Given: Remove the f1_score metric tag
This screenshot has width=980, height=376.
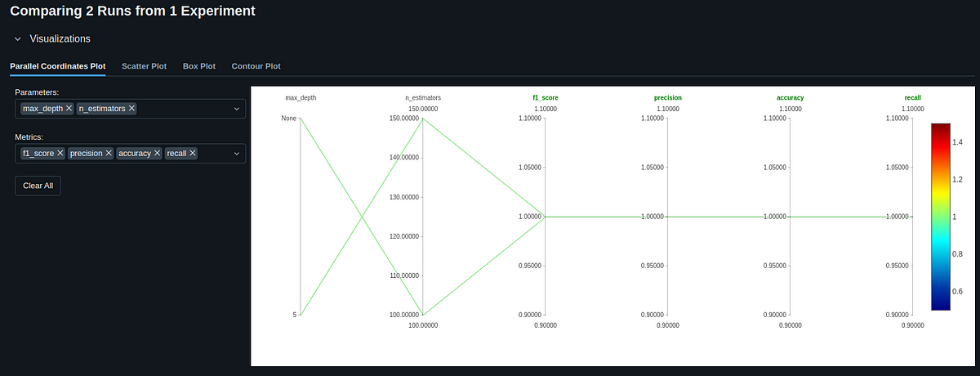Looking at the screenshot, I should (60, 153).
